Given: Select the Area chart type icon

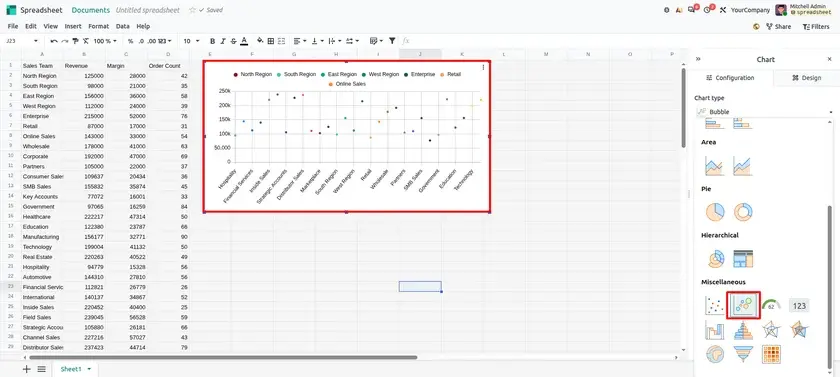Looking at the screenshot, I should coord(715,166).
